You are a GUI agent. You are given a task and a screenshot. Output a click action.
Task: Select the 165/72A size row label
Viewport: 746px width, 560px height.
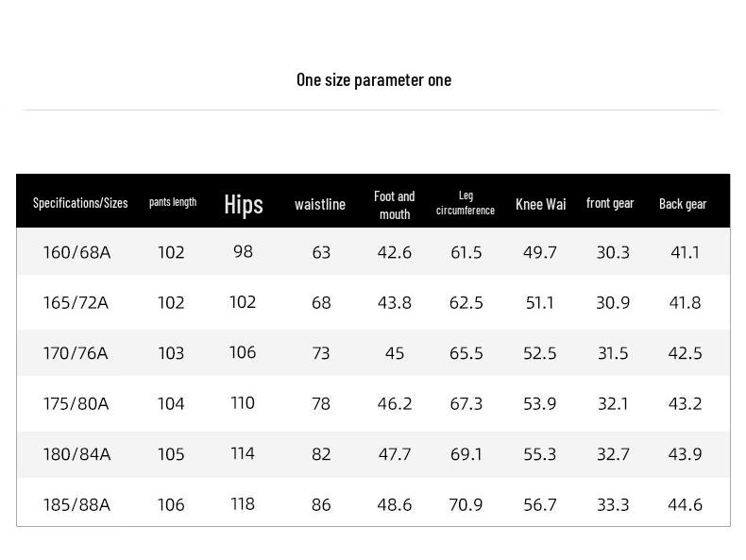76,303
